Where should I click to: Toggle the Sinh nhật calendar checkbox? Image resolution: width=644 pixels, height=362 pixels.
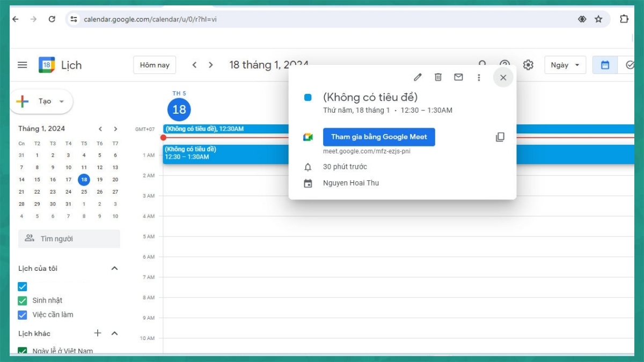coord(22,300)
